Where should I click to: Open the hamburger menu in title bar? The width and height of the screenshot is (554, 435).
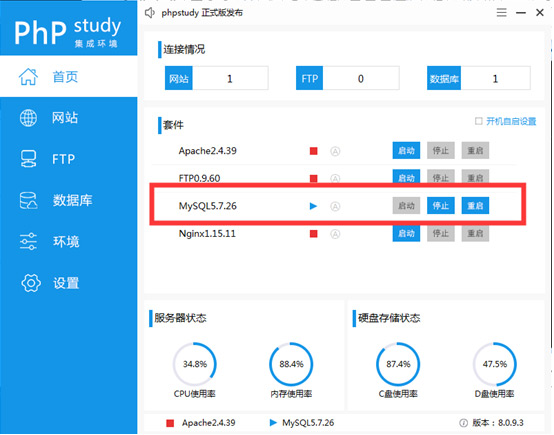pos(501,13)
